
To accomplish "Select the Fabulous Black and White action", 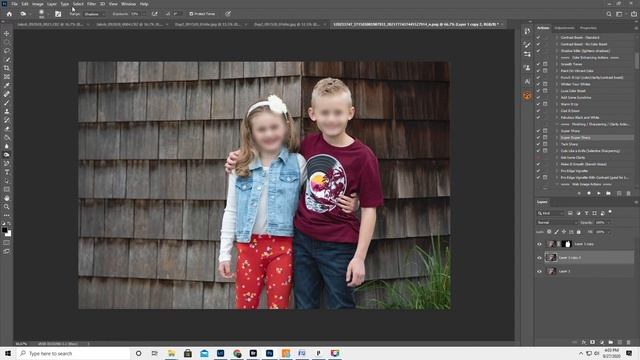I will pos(580,118).
